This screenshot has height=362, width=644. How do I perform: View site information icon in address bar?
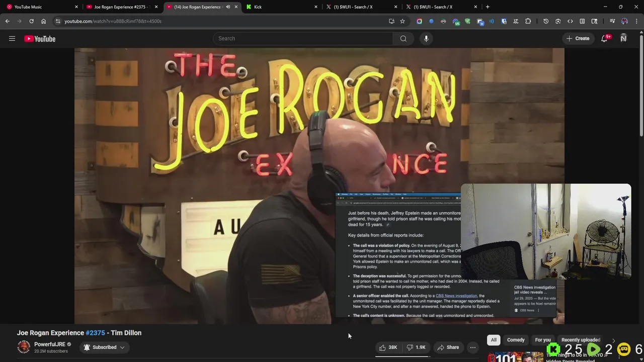coord(58,21)
